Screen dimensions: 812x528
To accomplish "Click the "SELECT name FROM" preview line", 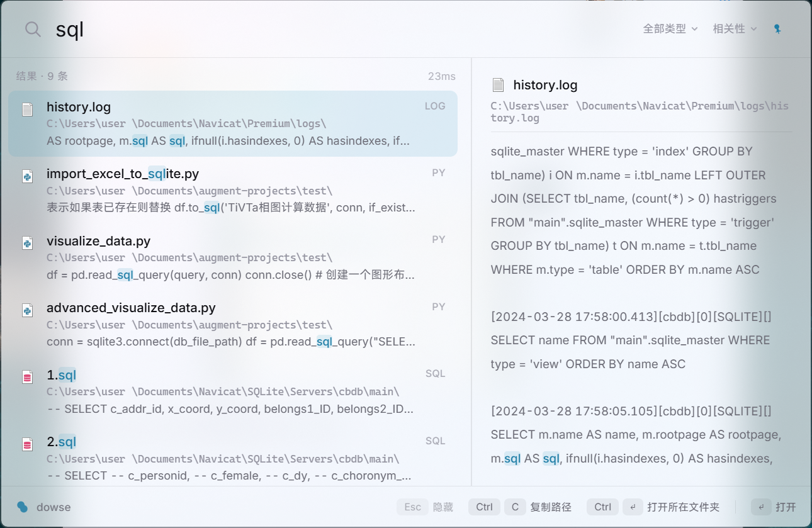I will 630,340.
